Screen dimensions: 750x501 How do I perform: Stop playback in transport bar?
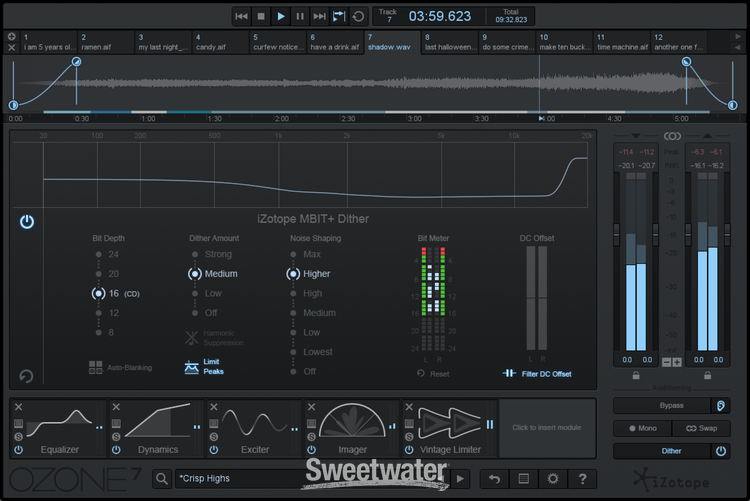click(261, 16)
